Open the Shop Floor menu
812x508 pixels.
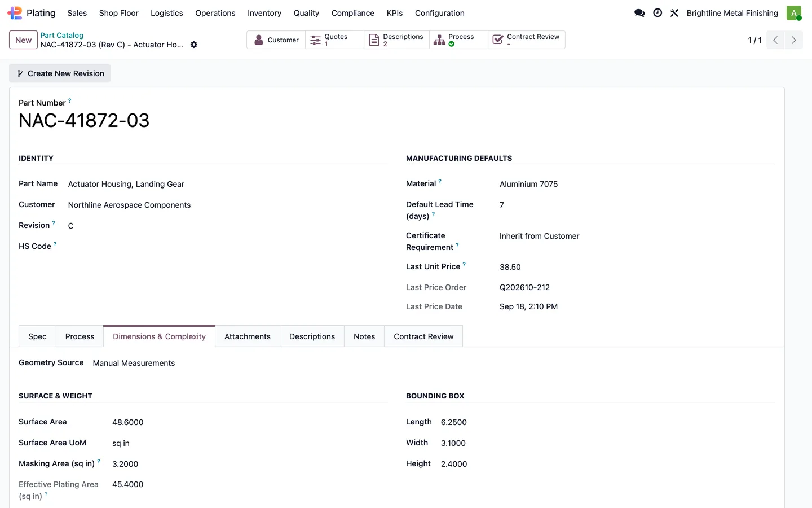point(119,13)
